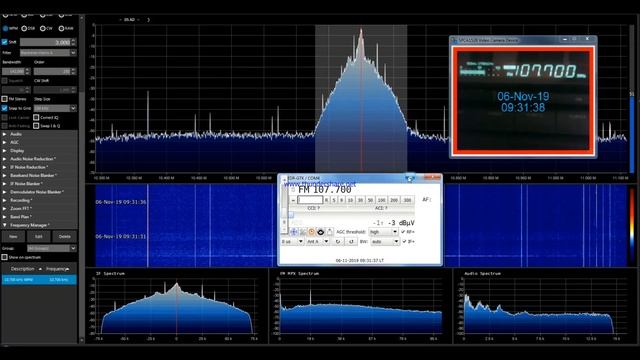The image size is (640, 360).
Task: Click the black eye-shaped icon in XDR-GTK
Action: [x=320, y=232]
